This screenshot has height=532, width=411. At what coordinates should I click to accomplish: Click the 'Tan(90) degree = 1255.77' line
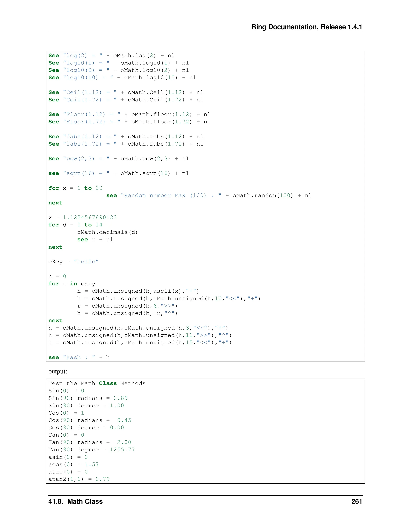[x=92, y=450]
